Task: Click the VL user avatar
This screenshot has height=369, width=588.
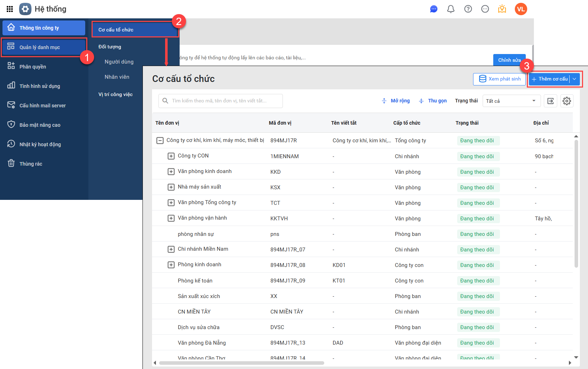Action: click(520, 9)
